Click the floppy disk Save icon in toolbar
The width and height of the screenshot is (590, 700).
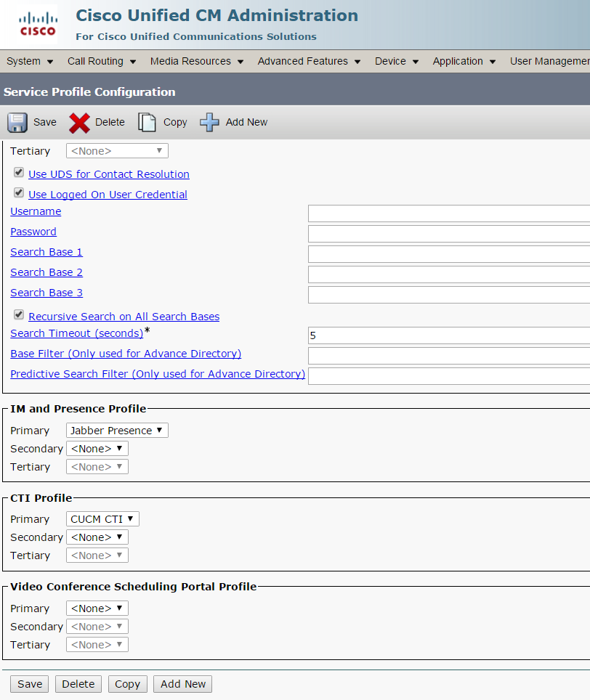point(17,122)
